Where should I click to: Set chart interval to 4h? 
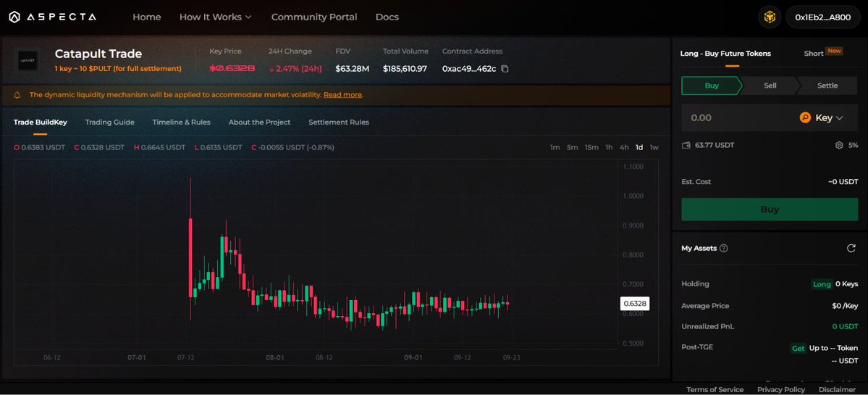[624, 147]
